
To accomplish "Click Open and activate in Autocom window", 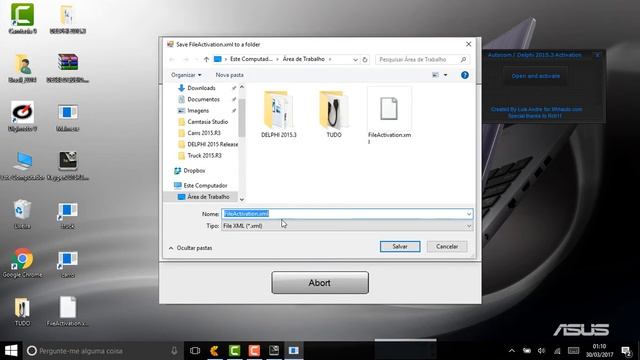I will [x=536, y=76].
